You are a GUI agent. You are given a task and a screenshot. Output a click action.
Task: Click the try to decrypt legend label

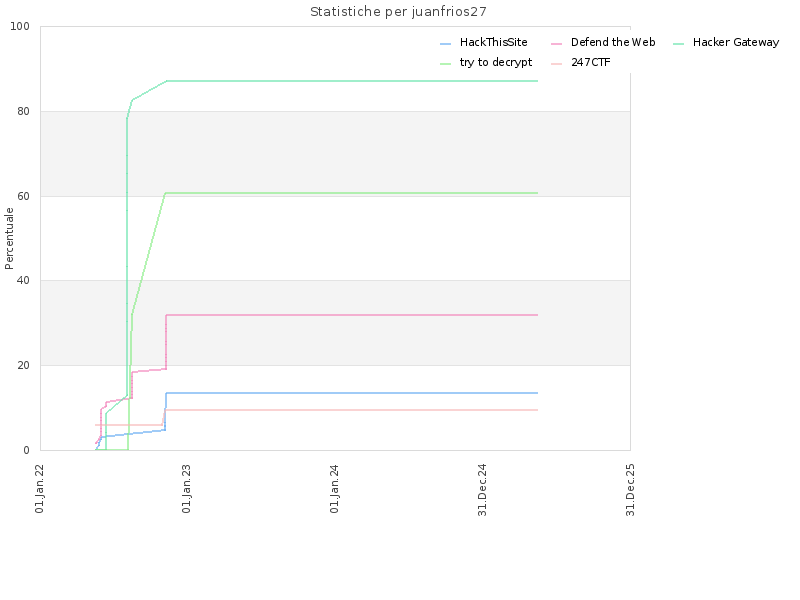tap(495, 62)
